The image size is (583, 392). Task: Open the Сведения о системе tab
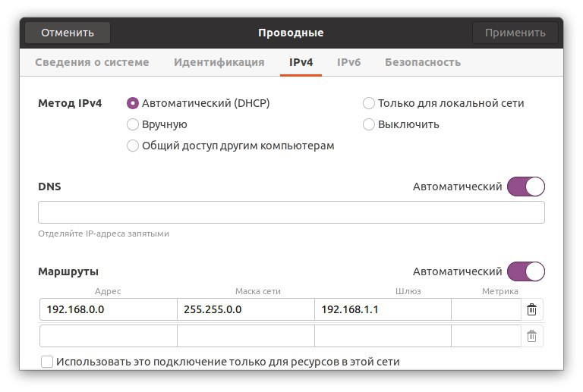[x=92, y=62]
